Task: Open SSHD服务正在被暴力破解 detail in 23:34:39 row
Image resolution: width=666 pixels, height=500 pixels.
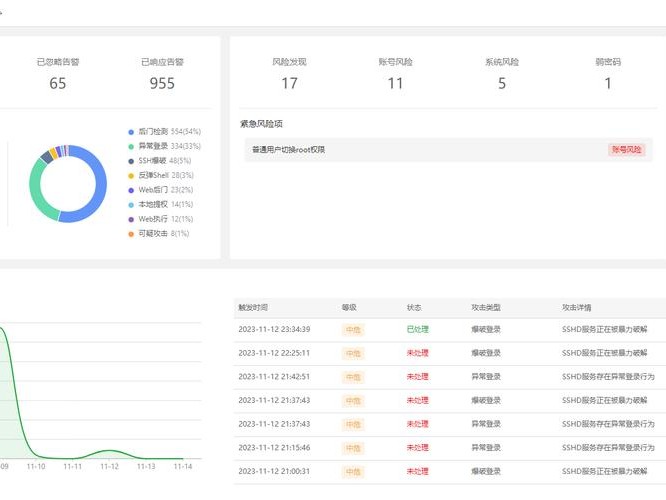Action: pyautogui.click(x=604, y=330)
